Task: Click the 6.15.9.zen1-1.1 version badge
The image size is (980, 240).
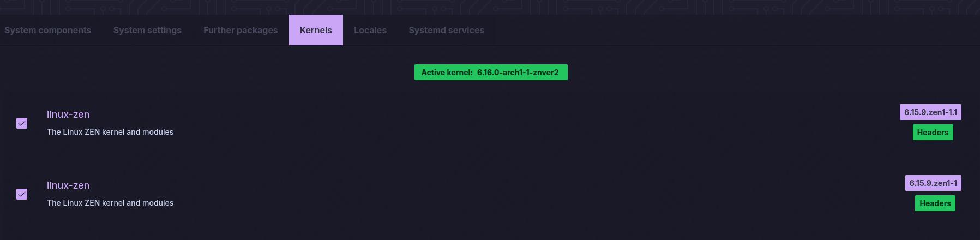Action: tap(930, 112)
